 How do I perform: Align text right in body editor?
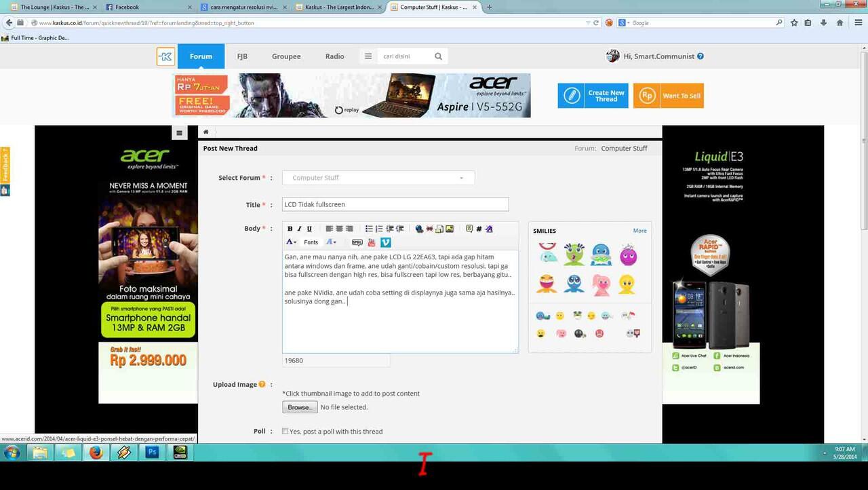(349, 229)
